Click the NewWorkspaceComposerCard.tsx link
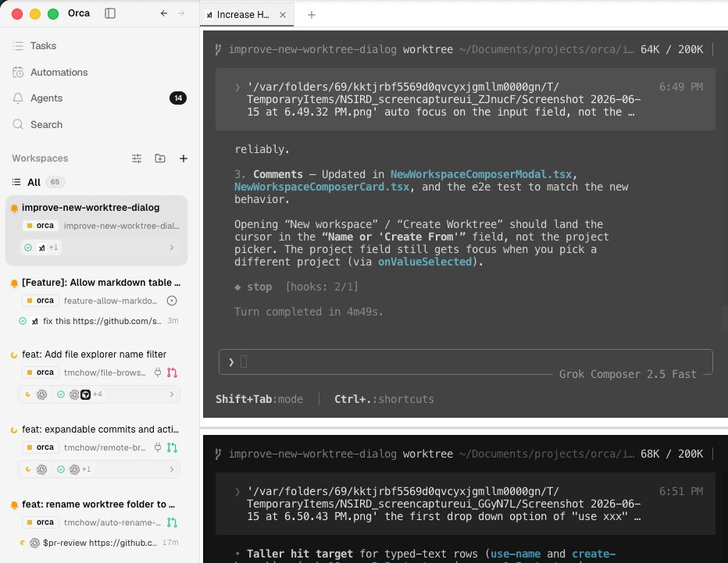This screenshot has height=563, width=728. (x=322, y=187)
